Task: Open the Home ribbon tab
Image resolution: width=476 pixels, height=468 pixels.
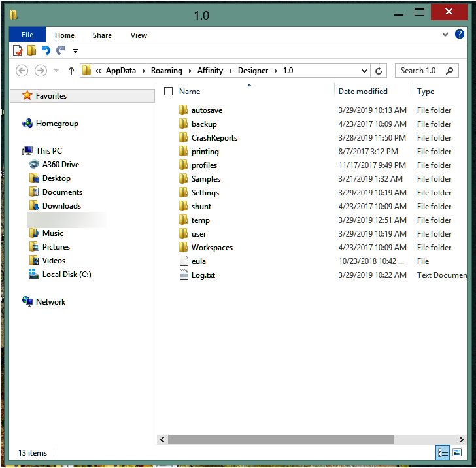Action: click(65, 35)
